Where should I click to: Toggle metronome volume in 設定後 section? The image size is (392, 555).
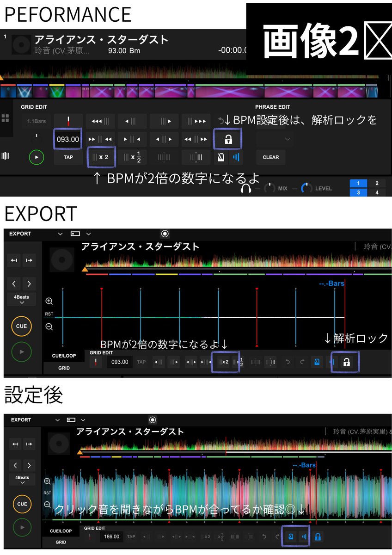[x=304, y=537]
